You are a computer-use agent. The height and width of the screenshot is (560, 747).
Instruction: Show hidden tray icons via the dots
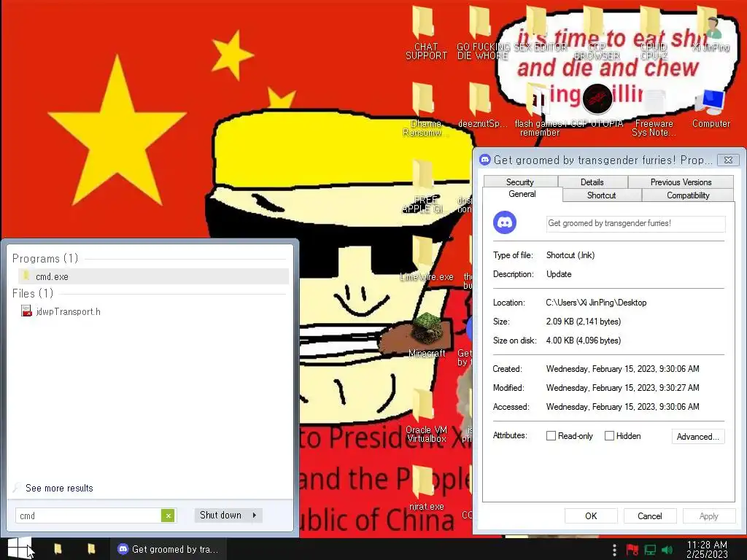(x=614, y=550)
